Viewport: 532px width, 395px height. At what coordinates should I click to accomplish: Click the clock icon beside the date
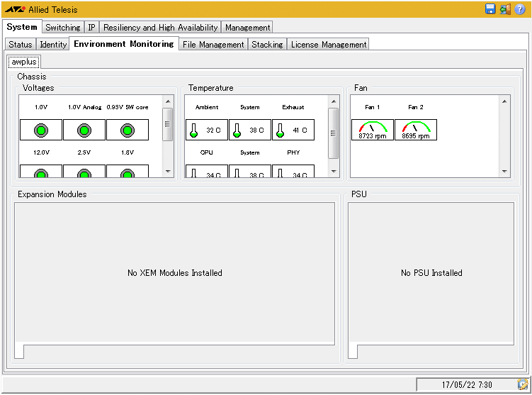click(x=523, y=384)
